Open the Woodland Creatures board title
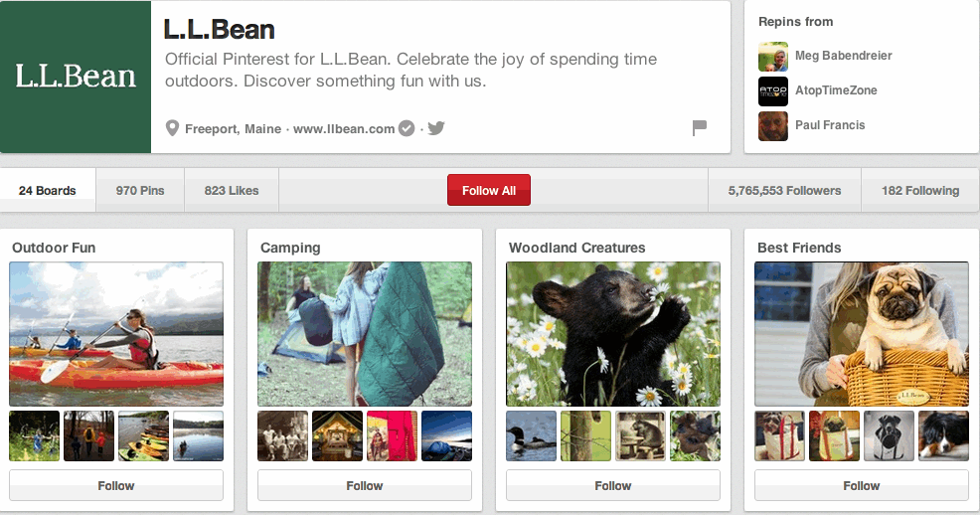The height and width of the screenshot is (515, 980). 576,248
